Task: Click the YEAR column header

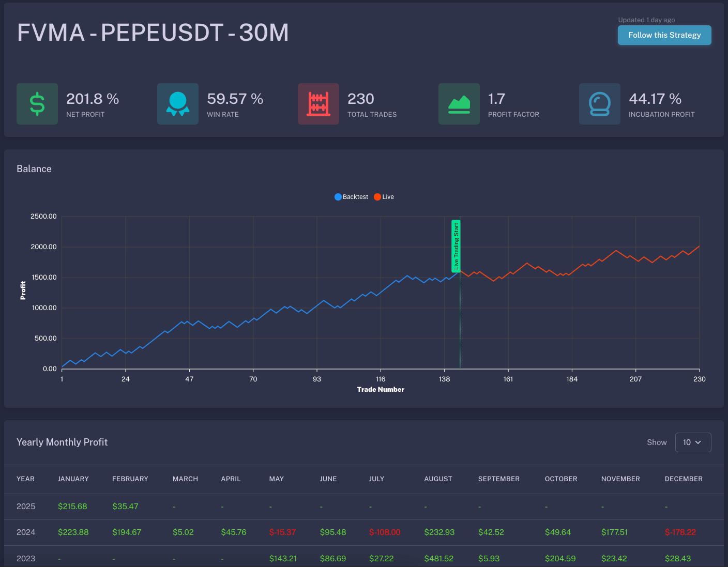Action: click(25, 479)
